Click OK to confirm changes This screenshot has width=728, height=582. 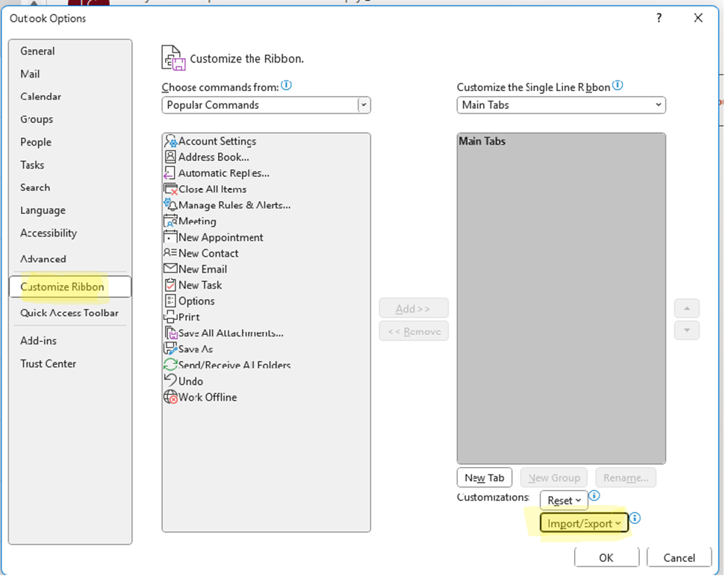point(606,557)
